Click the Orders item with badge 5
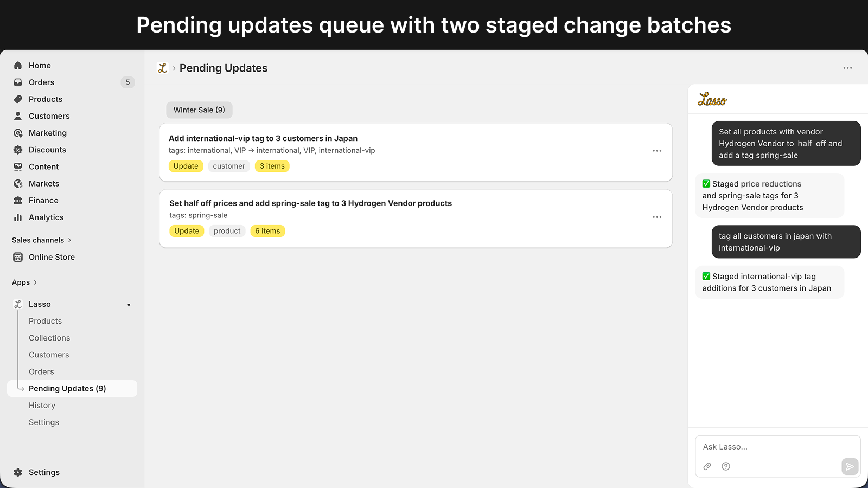The height and width of the screenshot is (488, 868). click(x=72, y=82)
